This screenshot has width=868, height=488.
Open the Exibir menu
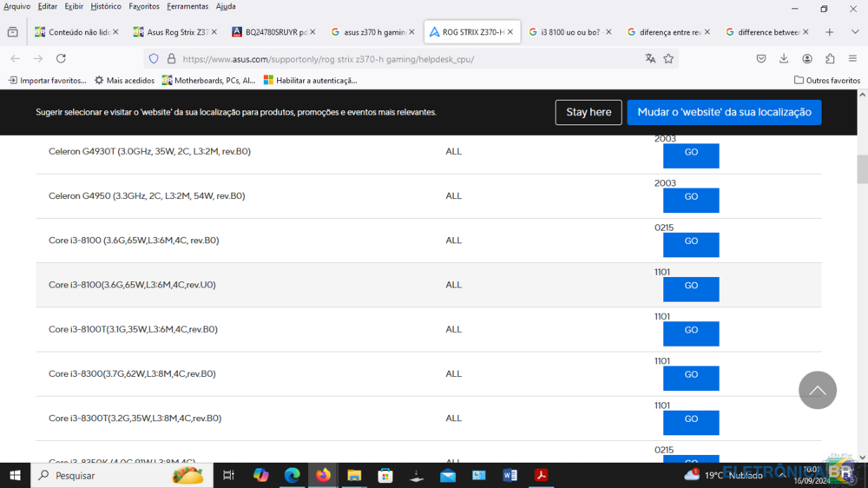[74, 7]
